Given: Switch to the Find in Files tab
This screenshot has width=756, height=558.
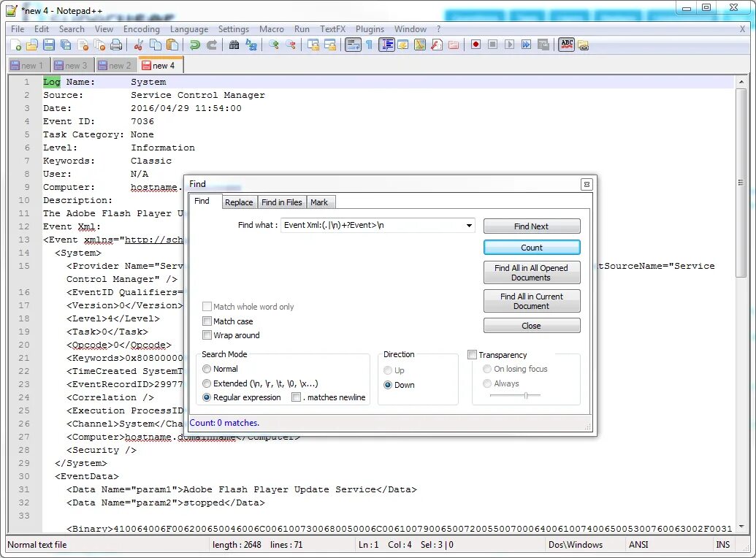Looking at the screenshot, I should point(281,202).
